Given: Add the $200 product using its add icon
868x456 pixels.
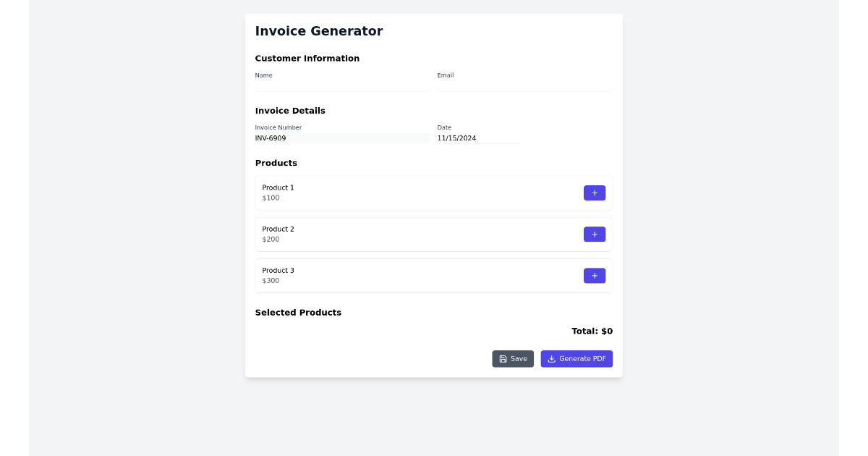Looking at the screenshot, I should click(x=594, y=234).
